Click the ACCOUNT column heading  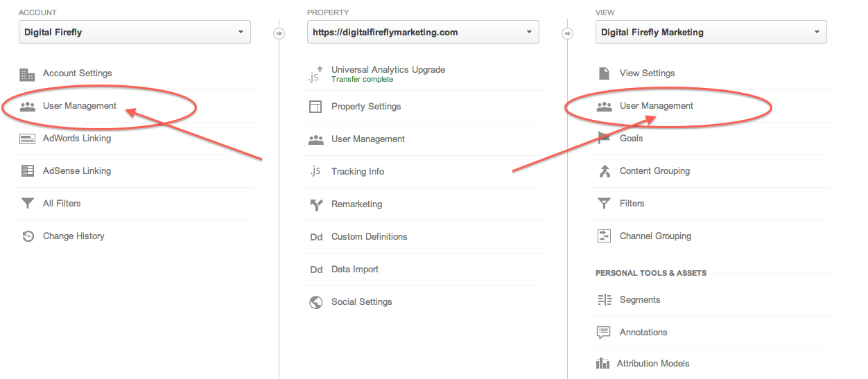(x=38, y=12)
